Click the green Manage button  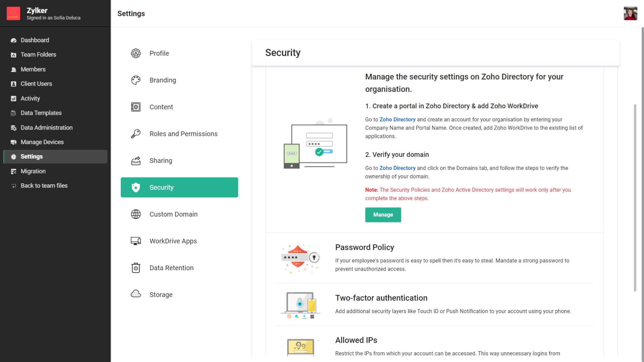pyautogui.click(x=383, y=215)
